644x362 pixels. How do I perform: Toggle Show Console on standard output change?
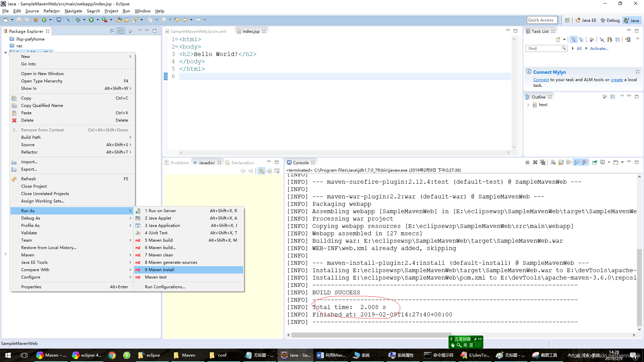pyautogui.click(x=577, y=162)
